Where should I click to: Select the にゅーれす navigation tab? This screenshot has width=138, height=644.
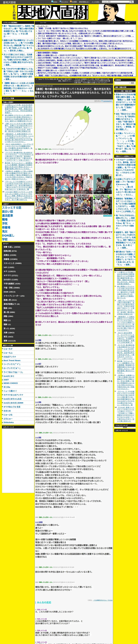[43, 23]
